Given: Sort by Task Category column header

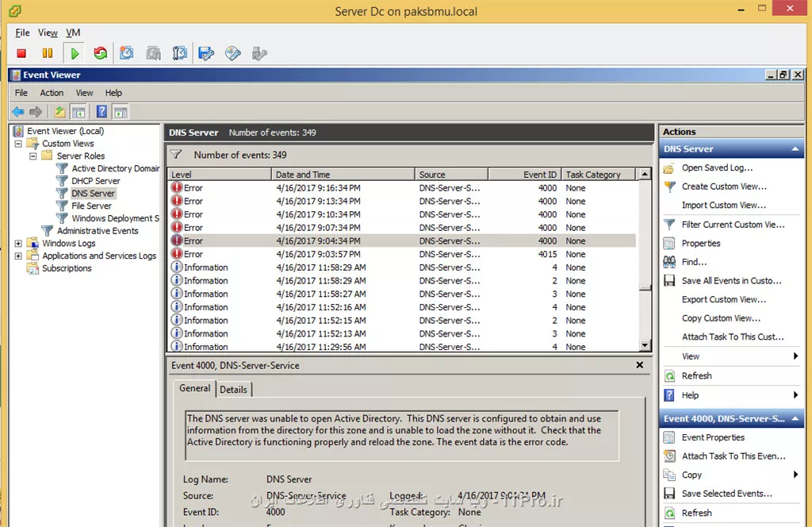Looking at the screenshot, I should [x=598, y=174].
